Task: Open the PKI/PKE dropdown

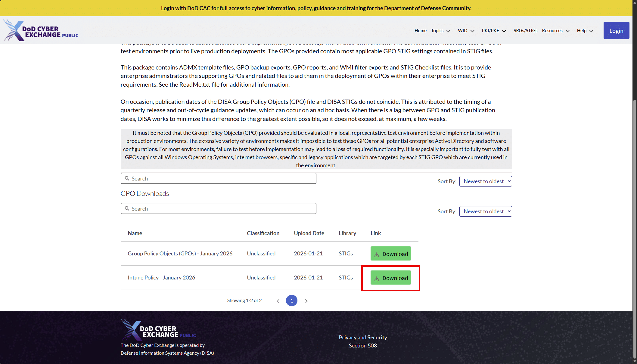Action: [x=494, y=31]
